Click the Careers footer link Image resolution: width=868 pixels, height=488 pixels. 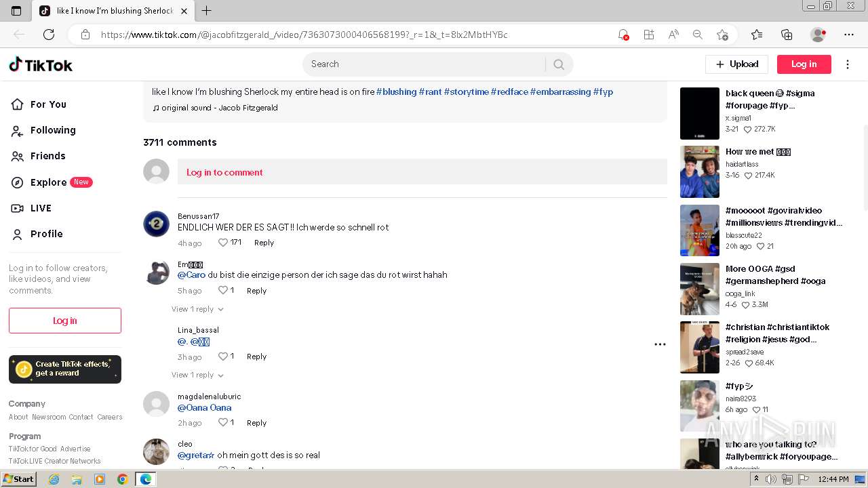coord(110,417)
